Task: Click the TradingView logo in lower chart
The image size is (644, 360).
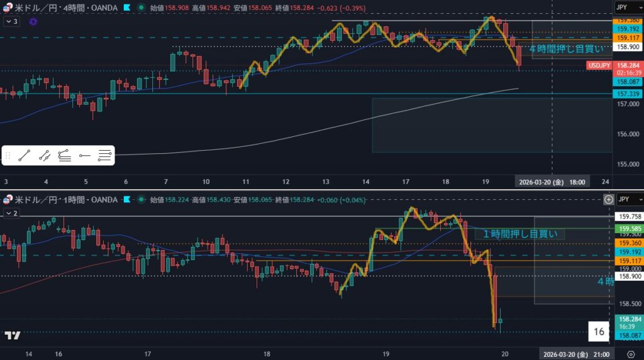Action: (12, 335)
